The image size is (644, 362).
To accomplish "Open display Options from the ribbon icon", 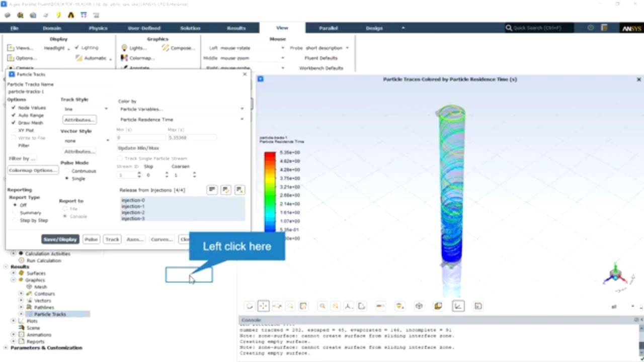I will click(x=11, y=58).
